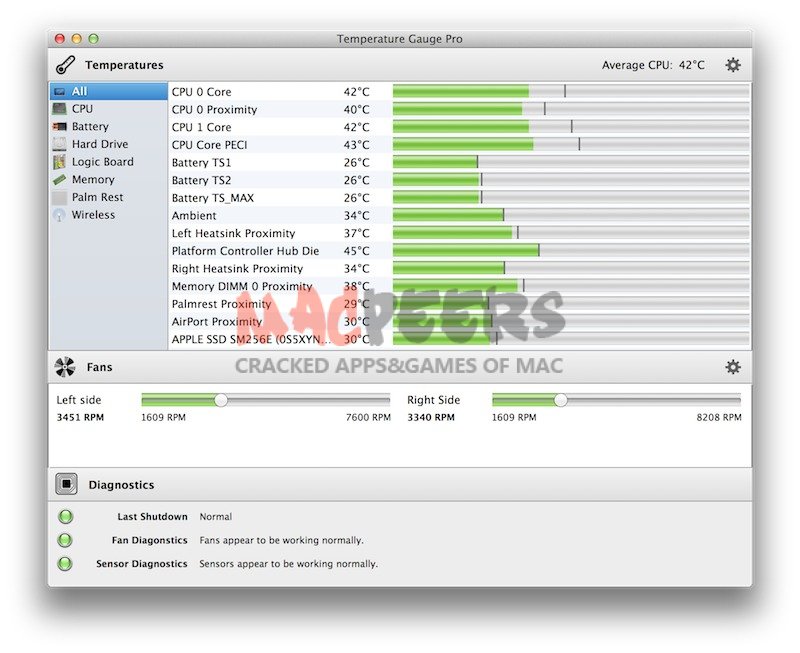Click the 8208 RPM maximum label
Screen dimensions: 800x653
click(719, 417)
